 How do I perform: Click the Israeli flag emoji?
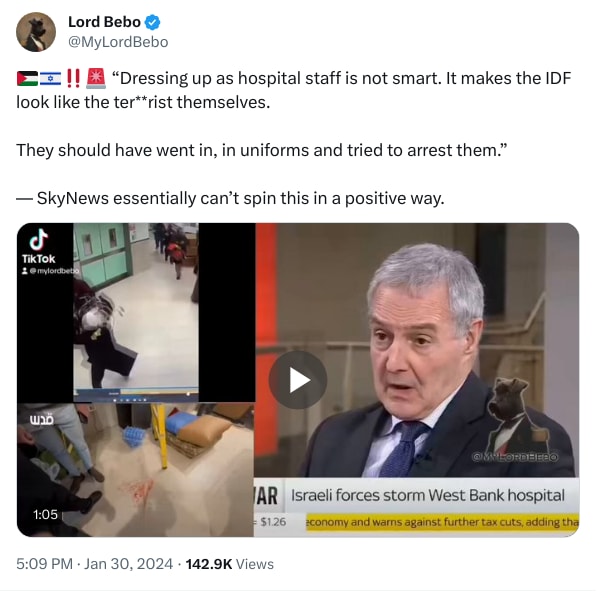coord(50,78)
